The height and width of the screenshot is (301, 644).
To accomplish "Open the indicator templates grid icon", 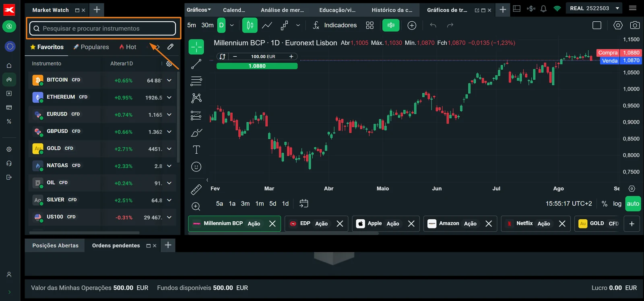I will 370,25.
